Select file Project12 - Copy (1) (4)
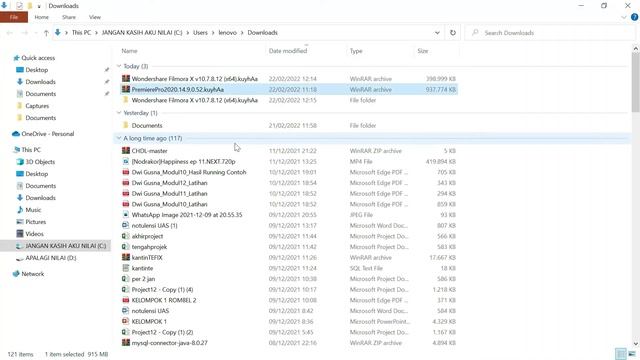Screen dimensions: 640x360 pyautogui.click(x=162, y=289)
